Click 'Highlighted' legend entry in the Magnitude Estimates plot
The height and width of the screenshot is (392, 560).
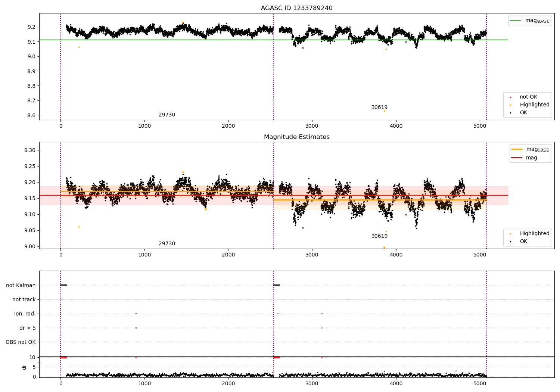534,234
